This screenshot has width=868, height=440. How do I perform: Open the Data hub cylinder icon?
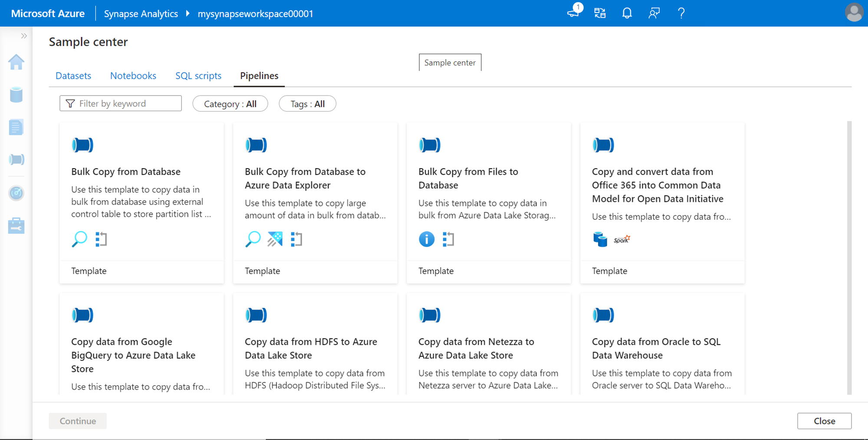click(16, 95)
